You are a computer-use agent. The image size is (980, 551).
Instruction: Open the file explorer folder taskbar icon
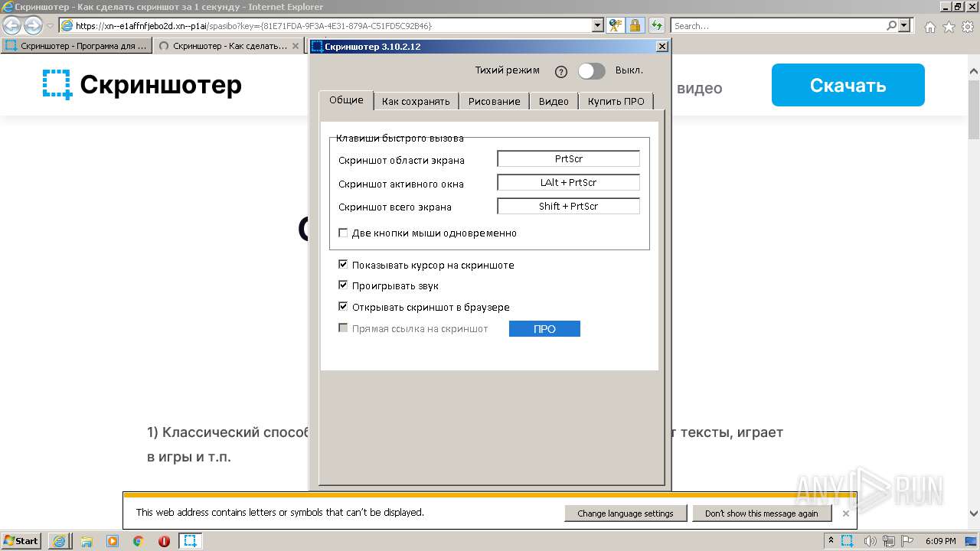pos(87,541)
